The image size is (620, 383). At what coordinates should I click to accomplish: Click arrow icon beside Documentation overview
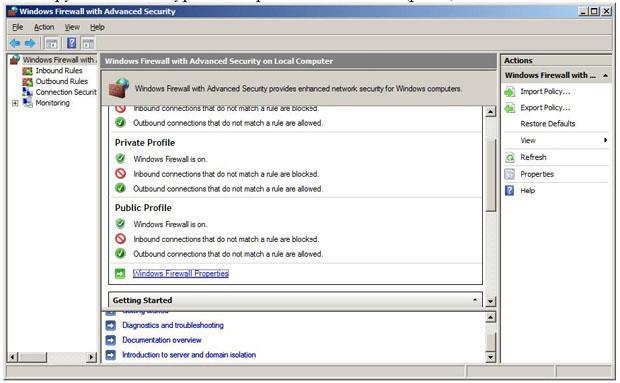click(111, 340)
